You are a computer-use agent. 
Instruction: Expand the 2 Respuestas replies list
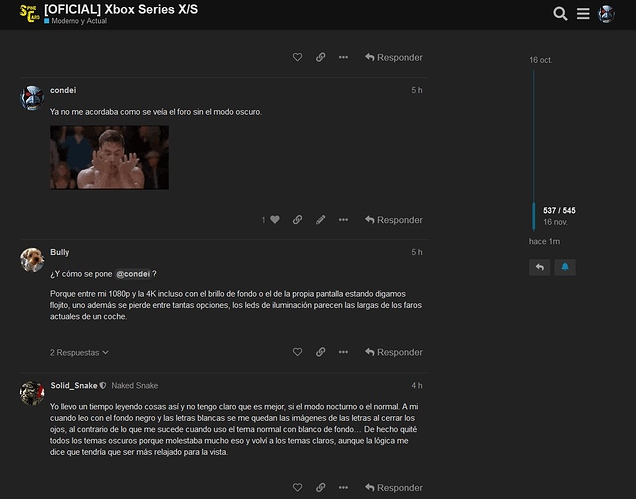(79, 352)
